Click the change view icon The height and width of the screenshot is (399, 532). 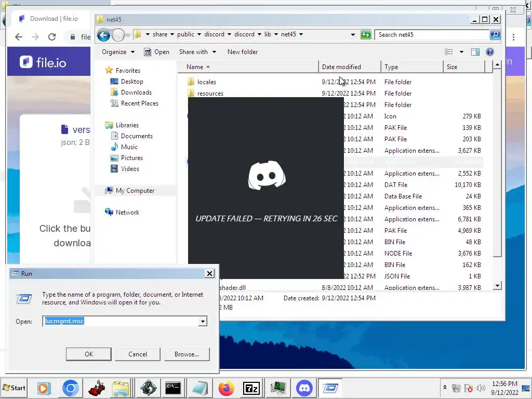[448, 52]
